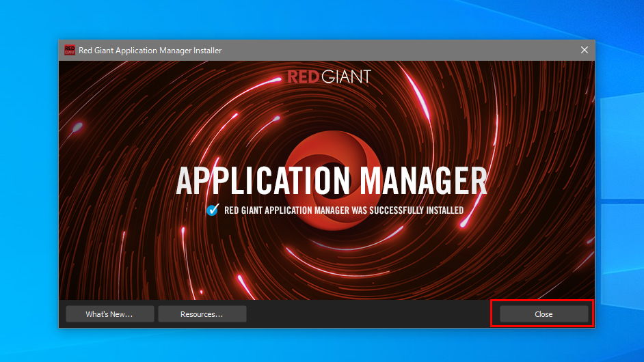
Task: Open the What's New… page
Action: 109,314
